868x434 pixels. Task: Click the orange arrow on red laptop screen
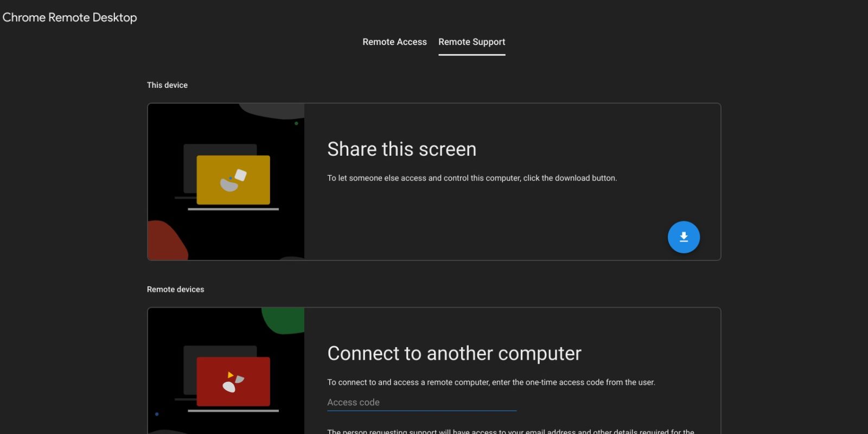point(231,375)
